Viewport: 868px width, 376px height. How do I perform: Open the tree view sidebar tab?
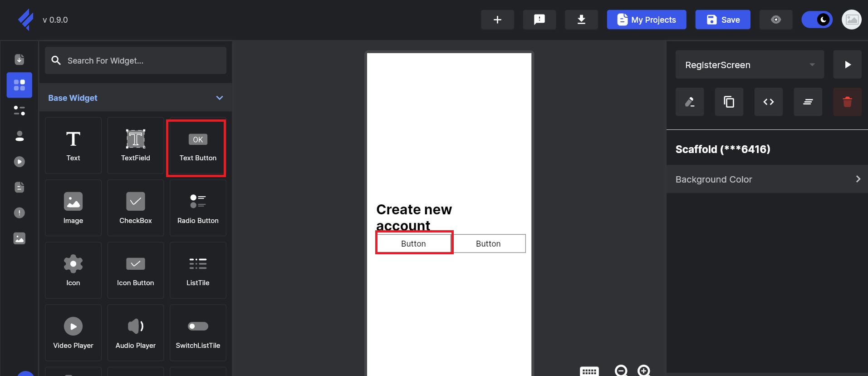[20, 110]
